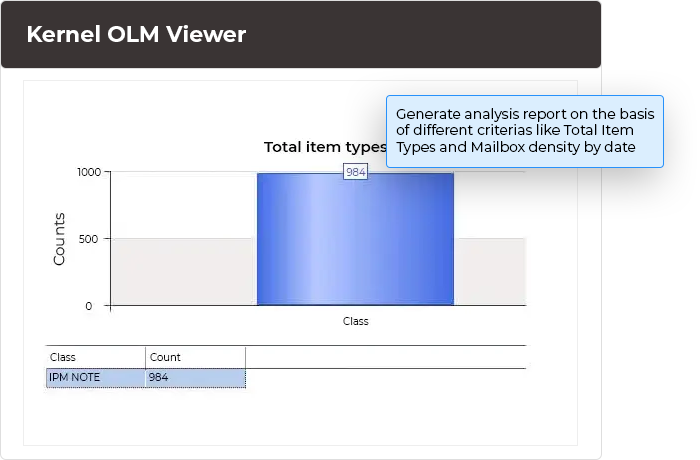The image size is (700, 460).
Task: Click the Total item types chart title
Action: coord(325,147)
